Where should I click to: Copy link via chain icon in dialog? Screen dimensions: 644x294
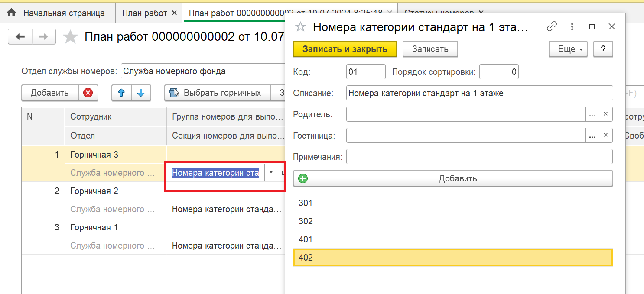pyautogui.click(x=552, y=27)
